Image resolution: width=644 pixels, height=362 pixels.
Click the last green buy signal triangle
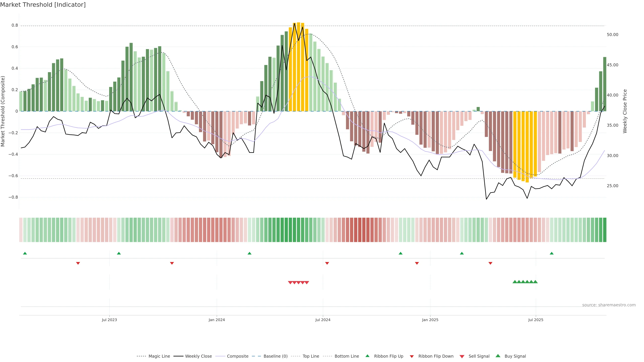[535, 282]
